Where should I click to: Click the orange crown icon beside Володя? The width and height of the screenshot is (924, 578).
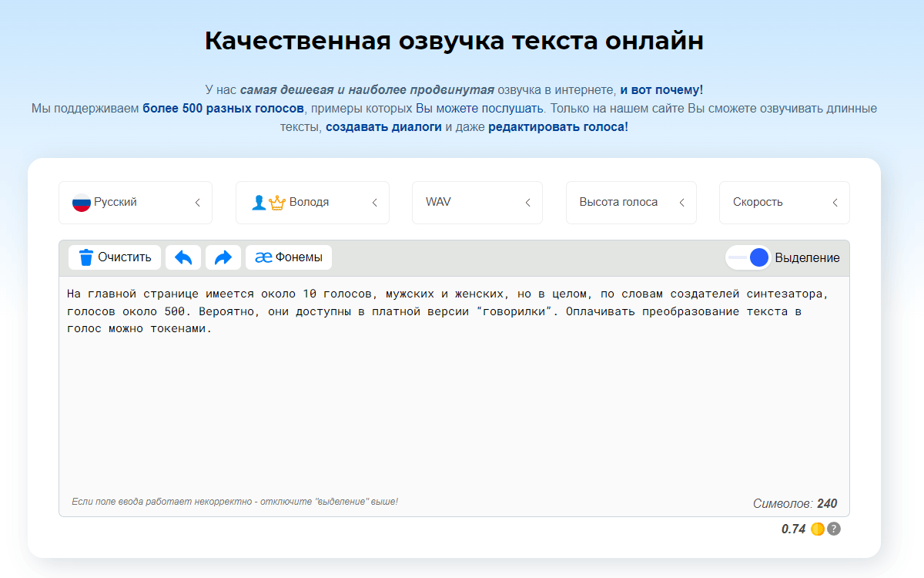point(277,203)
